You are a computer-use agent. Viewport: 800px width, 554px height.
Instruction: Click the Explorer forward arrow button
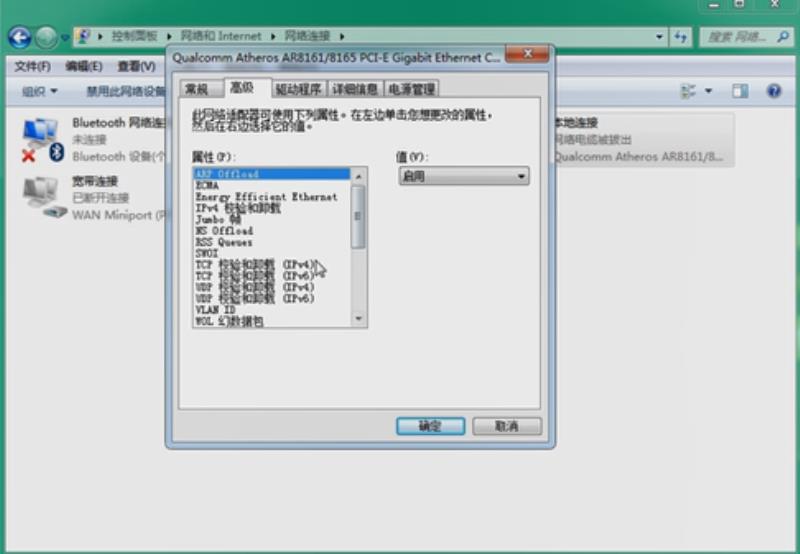[46, 37]
